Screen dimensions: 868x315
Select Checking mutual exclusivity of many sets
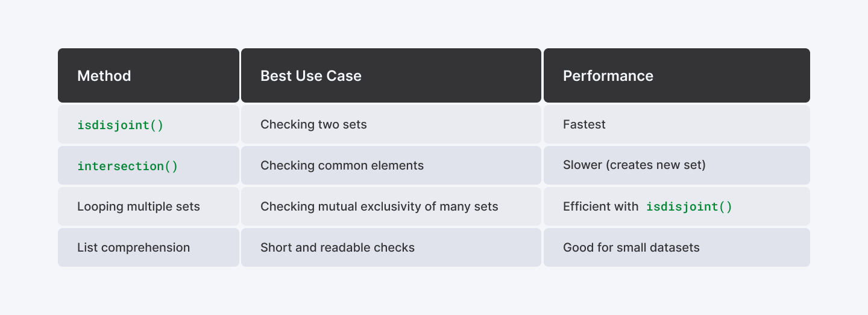pos(391,206)
